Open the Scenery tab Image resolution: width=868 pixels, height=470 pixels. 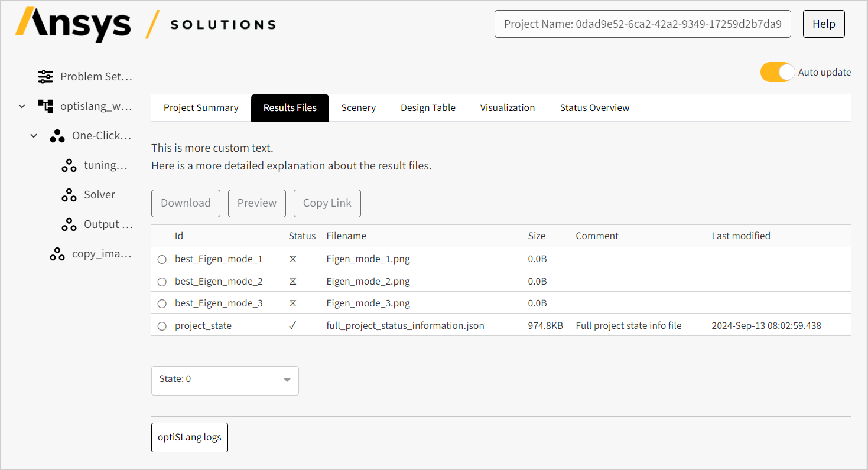pyautogui.click(x=359, y=107)
